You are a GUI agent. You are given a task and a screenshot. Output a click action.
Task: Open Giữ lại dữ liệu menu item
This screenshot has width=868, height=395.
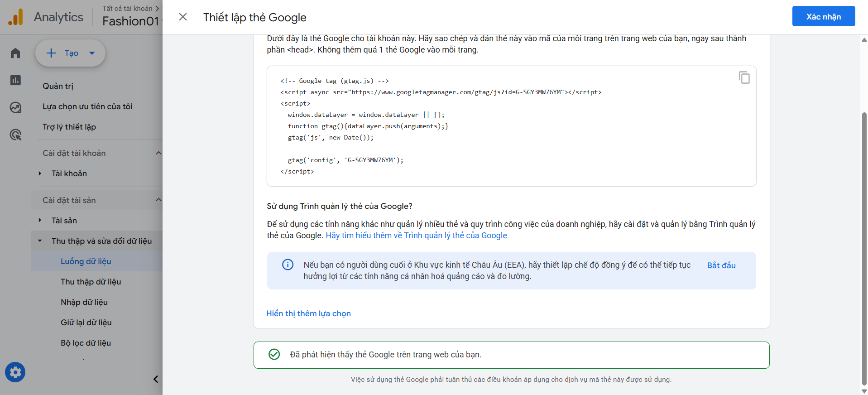tap(86, 323)
